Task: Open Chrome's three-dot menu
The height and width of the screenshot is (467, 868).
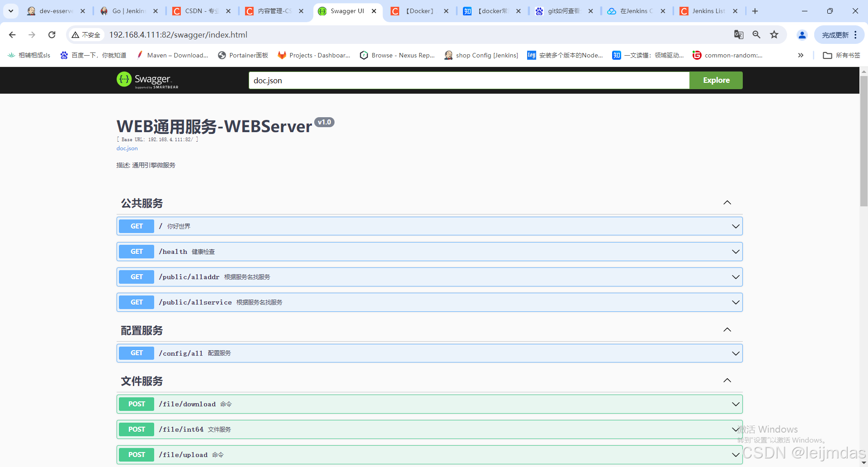Action: click(855, 34)
